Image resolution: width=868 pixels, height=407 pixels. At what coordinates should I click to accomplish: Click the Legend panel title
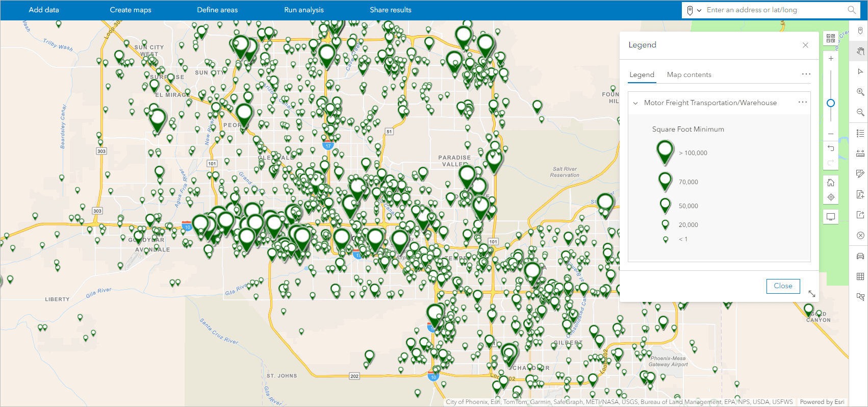[x=642, y=45]
